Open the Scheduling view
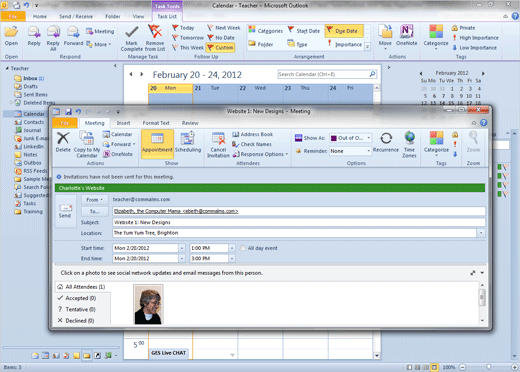Image resolution: width=520 pixels, height=372 pixels. tap(188, 142)
